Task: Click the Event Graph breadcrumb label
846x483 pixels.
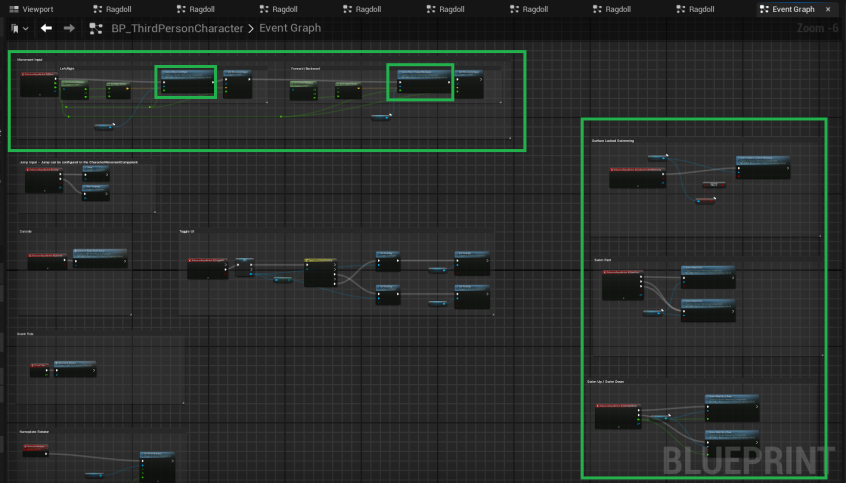Action: [x=290, y=28]
